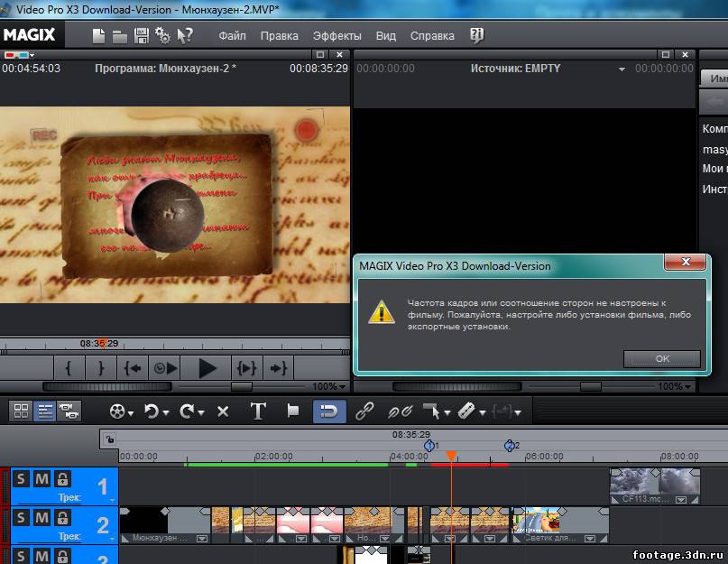728x564 pixels.
Task: Save project with the floppy disk icon
Action: click(141, 36)
